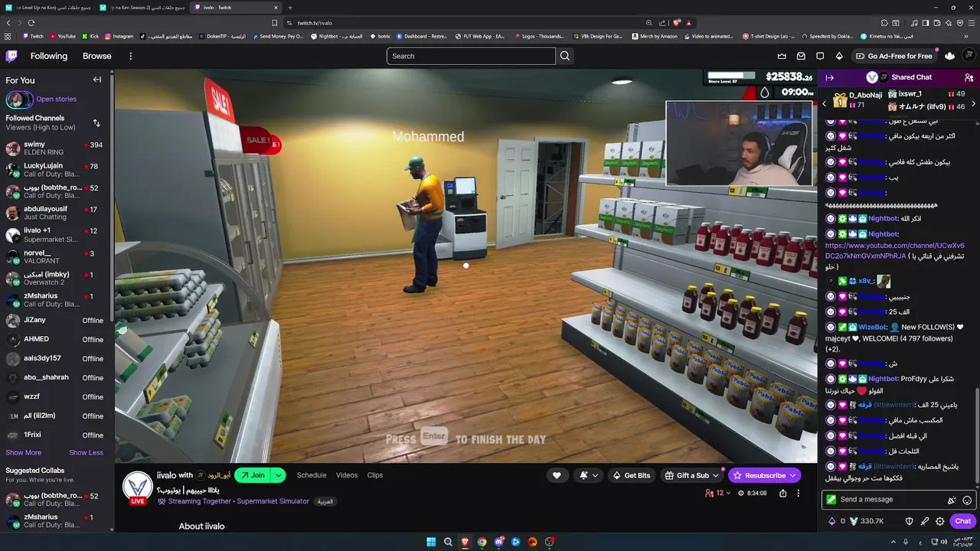Switch to the ivalo - Twitch browser tab
This screenshot has width=980, height=551.
(236, 8)
